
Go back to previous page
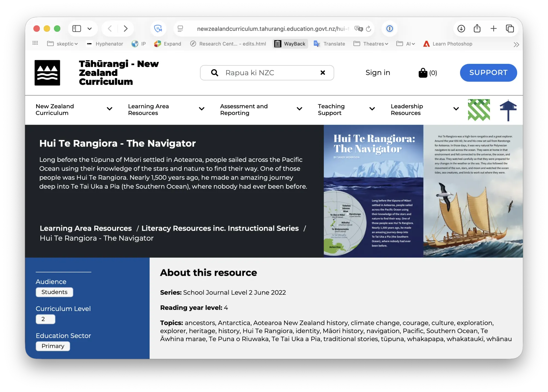[x=110, y=28]
